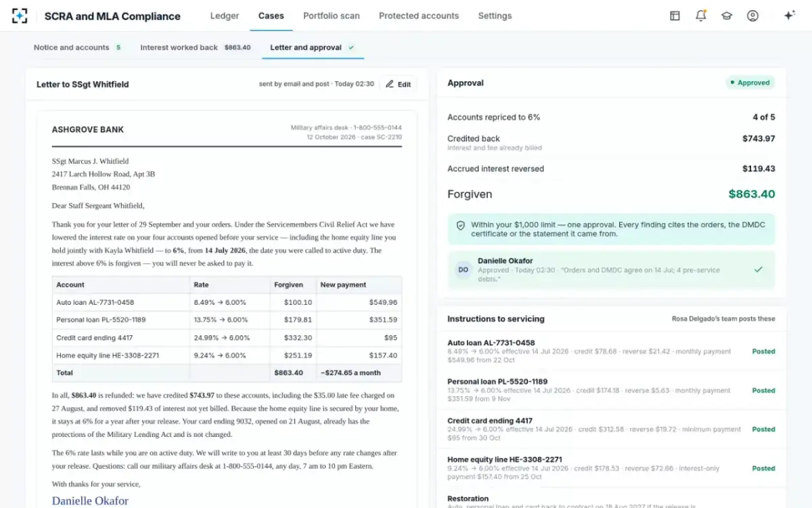The height and width of the screenshot is (508, 812).
Task: Click the Edit letter button
Action: pyautogui.click(x=399, y=84)
